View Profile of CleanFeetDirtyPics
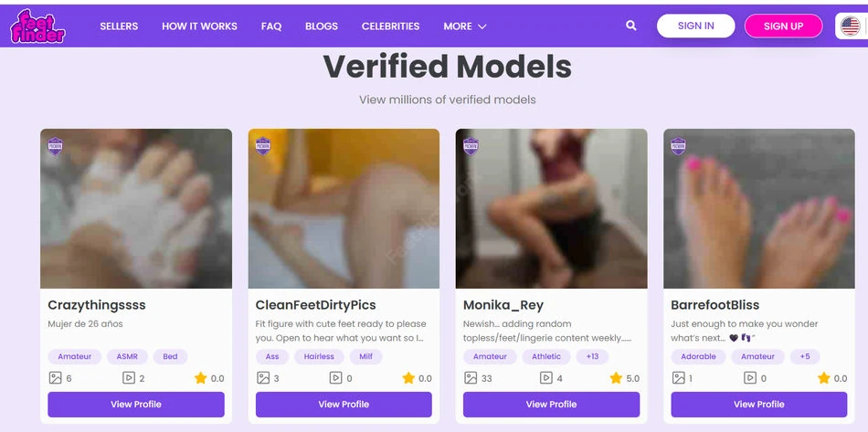 (x=344, y=405)
